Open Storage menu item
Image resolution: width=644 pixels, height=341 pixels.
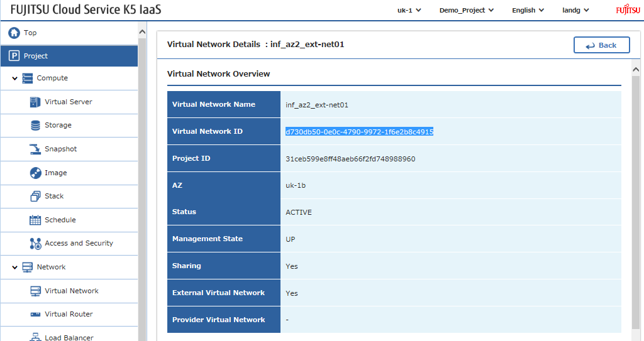click(69, 125)
